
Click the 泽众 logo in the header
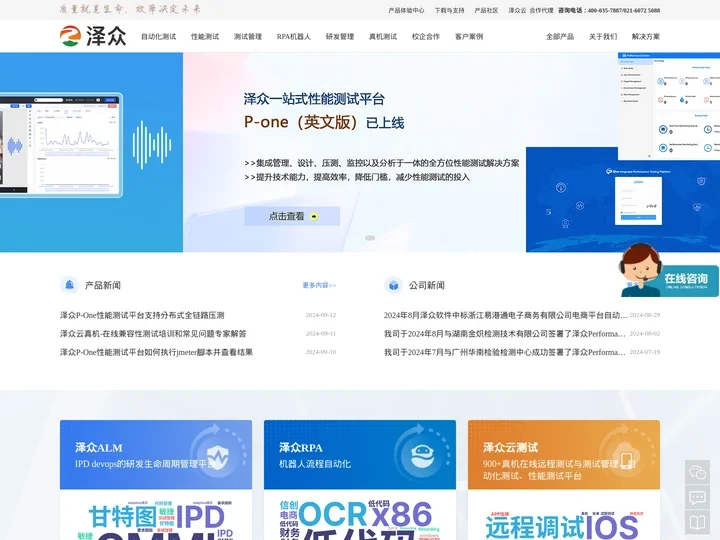click(x=93, y=36)
